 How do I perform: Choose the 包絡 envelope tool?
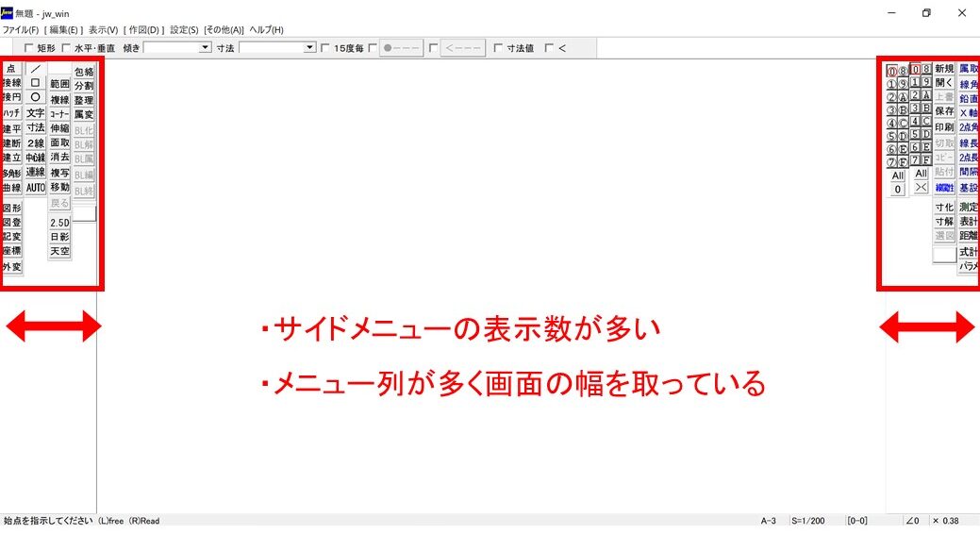pos(84,72)
